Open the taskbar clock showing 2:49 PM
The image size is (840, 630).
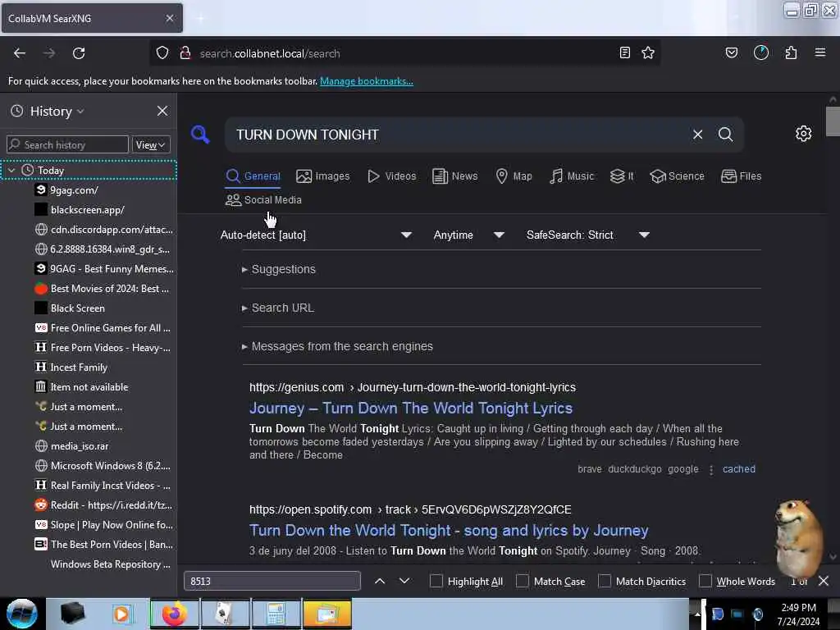(798, 614)
